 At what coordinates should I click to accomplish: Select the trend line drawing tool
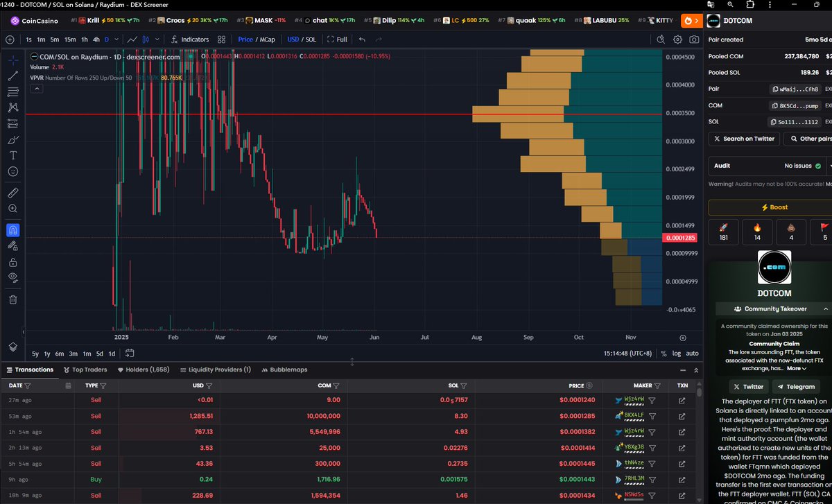point(12,76)
